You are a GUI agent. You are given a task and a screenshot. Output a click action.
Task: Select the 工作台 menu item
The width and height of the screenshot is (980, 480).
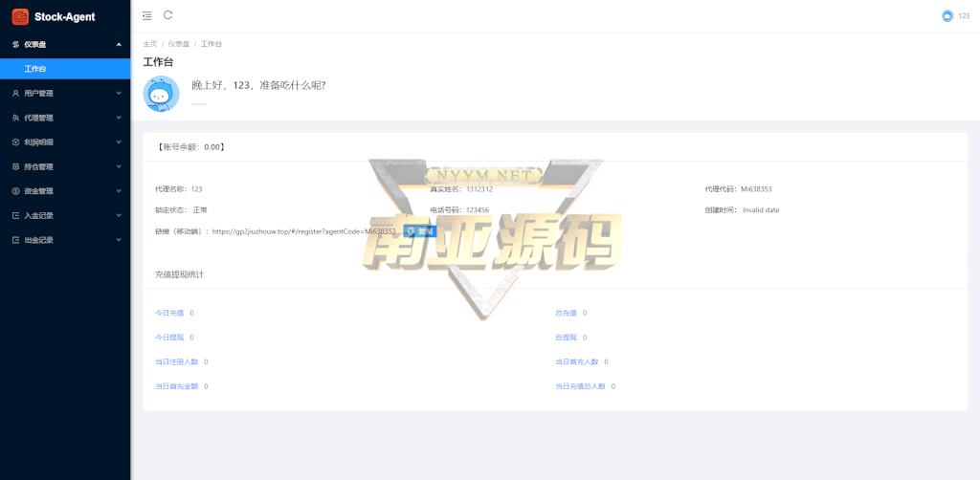[x=35, y=69]
